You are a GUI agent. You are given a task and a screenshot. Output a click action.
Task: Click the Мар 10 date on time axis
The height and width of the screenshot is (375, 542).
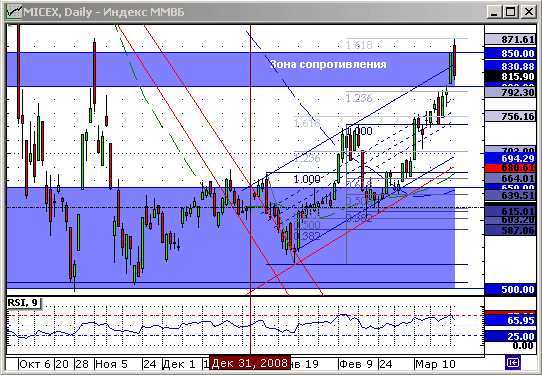coord(436,364)
